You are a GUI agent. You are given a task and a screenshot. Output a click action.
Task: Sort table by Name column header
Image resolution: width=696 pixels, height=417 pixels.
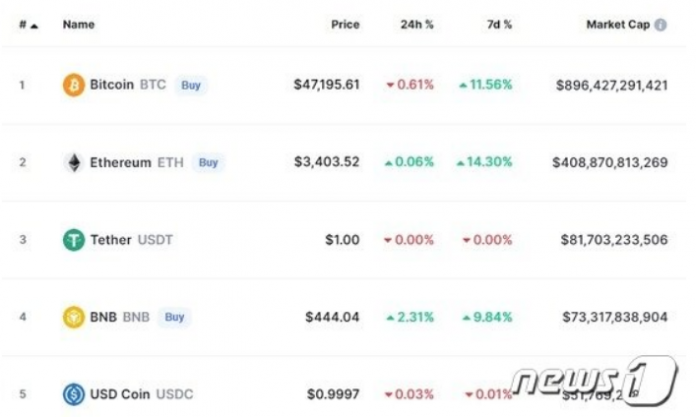79,24
